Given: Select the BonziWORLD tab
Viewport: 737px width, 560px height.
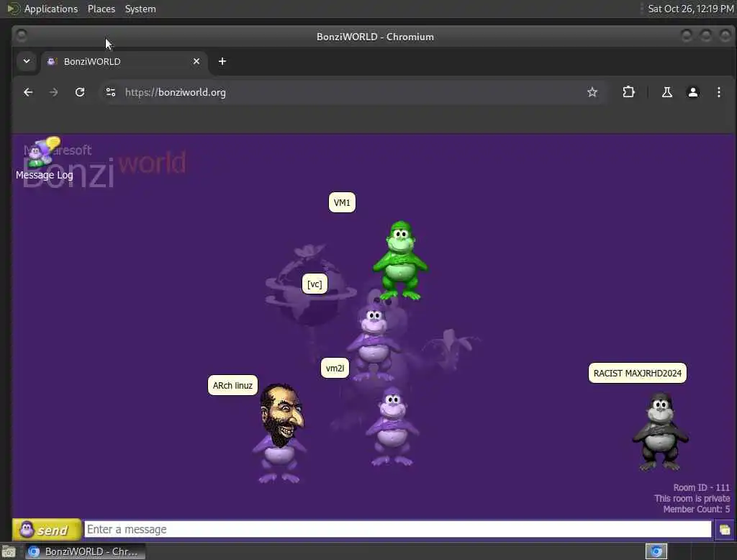Looking at the screenshot, I should [x=125, y=62].
